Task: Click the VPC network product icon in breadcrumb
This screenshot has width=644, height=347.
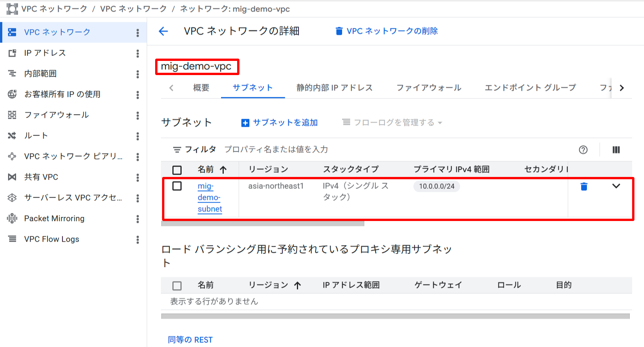Action: pyautogui.click(x=12, y=9)
